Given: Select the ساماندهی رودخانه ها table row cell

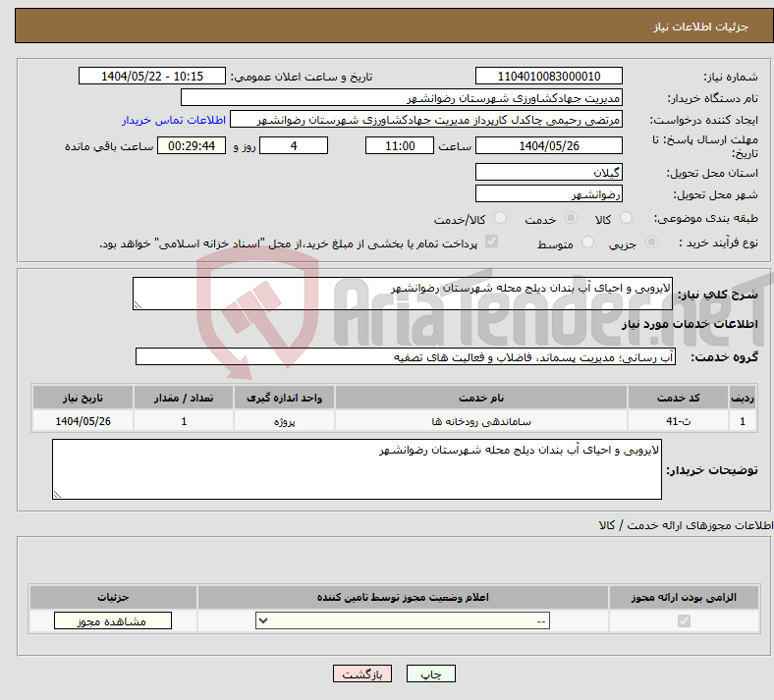Looking at the screenshot, I should point(481,421).
